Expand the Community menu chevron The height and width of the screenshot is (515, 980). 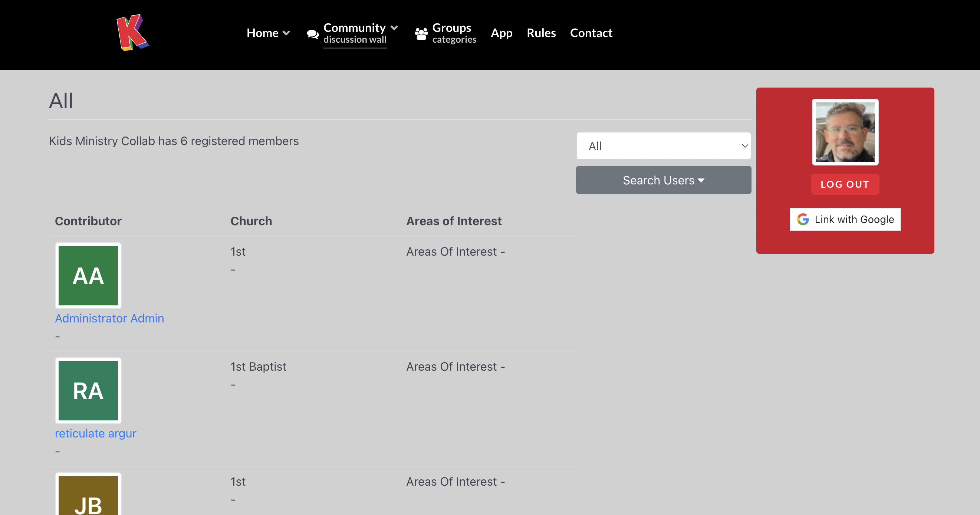click(x=395, y=27)
